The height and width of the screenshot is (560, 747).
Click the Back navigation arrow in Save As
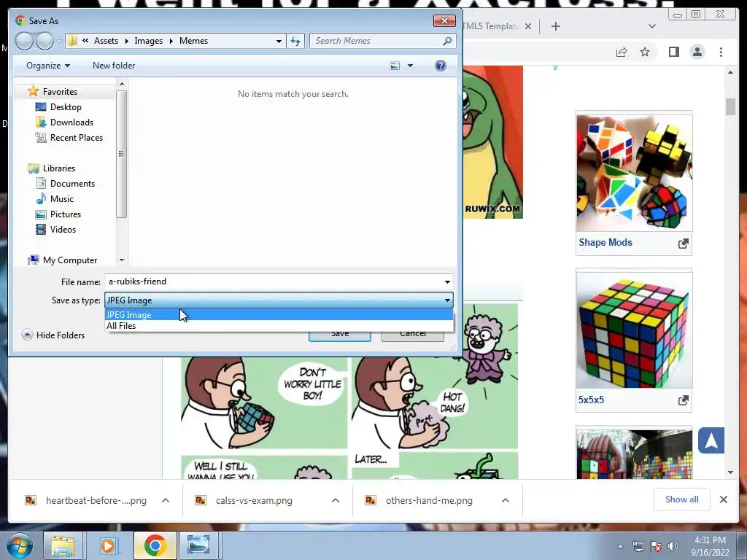(24, 41)
